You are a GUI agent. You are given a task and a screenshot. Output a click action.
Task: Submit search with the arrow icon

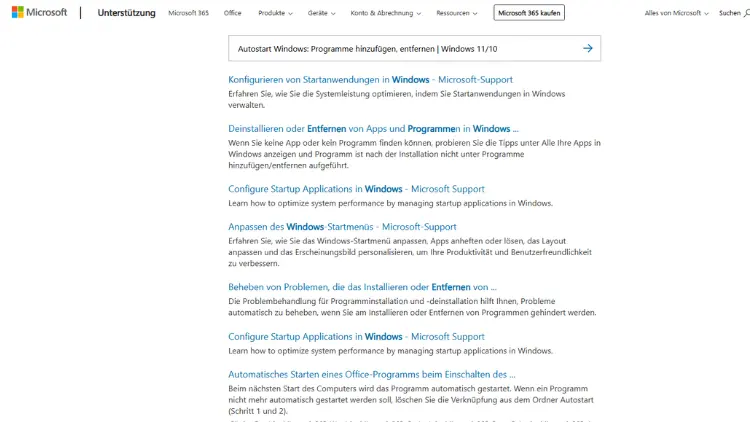(588, 48)
